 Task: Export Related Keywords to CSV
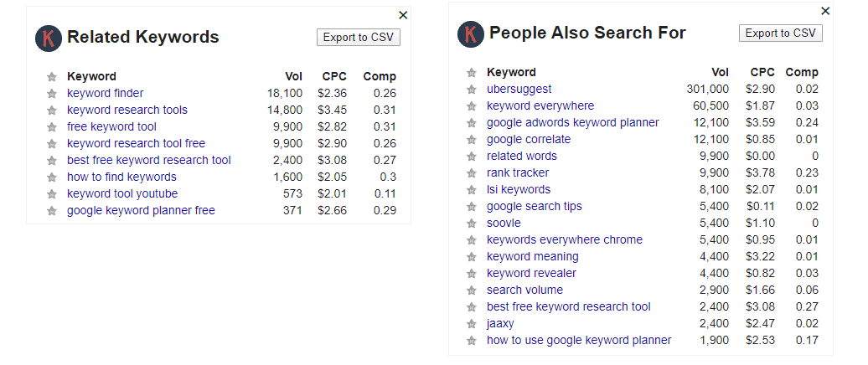click(x=359, y=37)
